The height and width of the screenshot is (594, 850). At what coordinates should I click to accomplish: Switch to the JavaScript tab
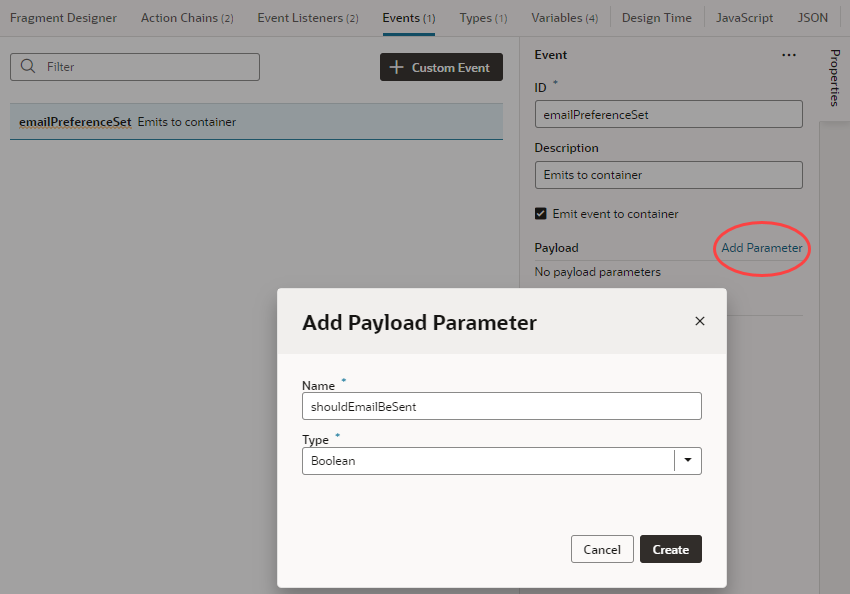click(x=744, y=17)
